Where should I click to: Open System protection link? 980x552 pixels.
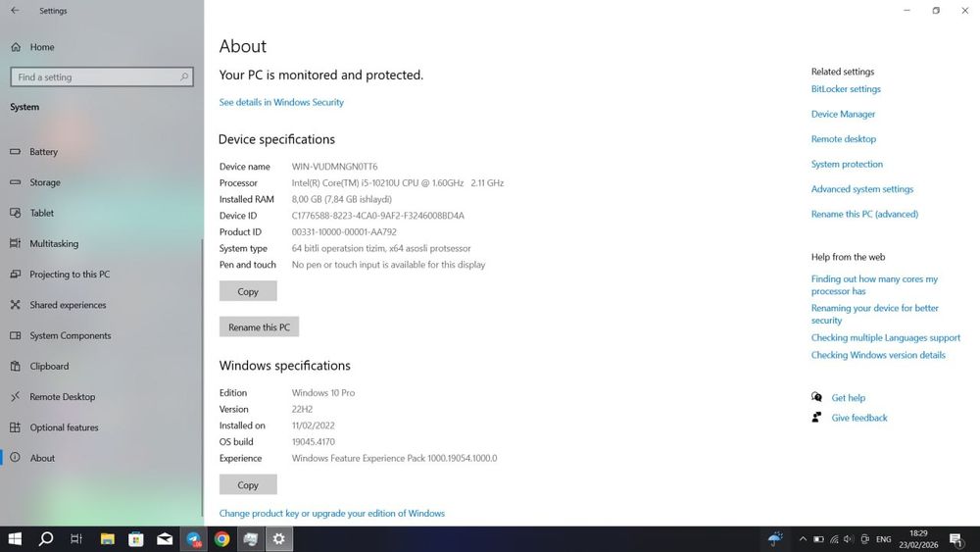coord(847,164)
